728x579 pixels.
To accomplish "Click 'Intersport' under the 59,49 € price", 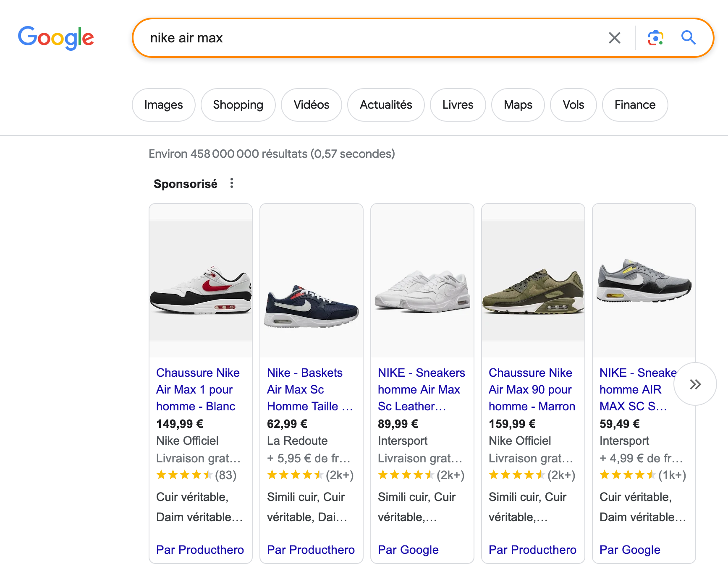I will (624, 441).
